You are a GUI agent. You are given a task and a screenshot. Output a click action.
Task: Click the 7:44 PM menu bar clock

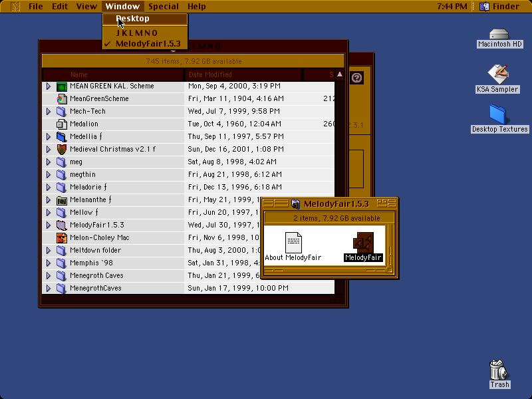click(452, 6)
